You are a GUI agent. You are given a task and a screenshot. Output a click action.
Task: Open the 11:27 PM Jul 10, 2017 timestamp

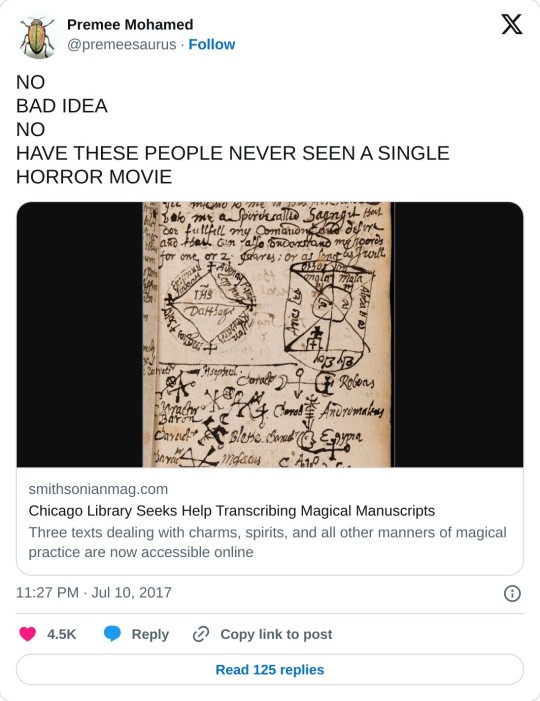[94, 592]
